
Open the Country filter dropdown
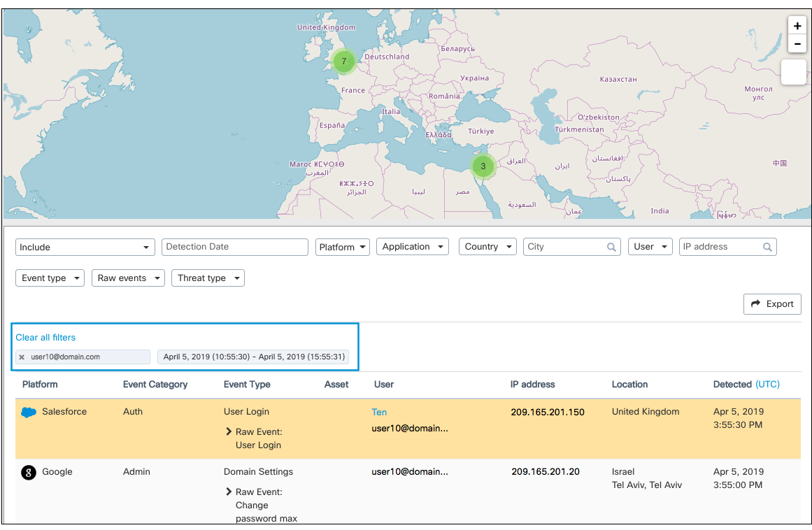tap(487, 247)
